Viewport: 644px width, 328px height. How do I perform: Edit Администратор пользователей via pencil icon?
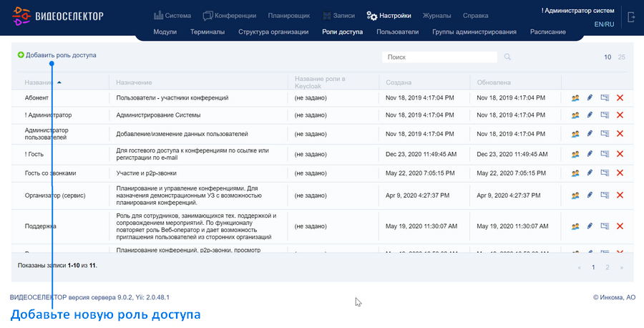[590, 134]
